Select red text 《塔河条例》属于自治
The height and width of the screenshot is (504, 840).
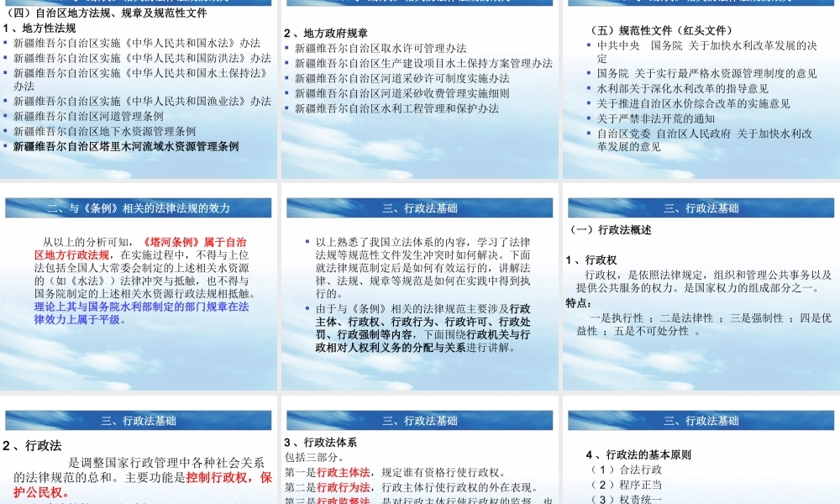194,242
